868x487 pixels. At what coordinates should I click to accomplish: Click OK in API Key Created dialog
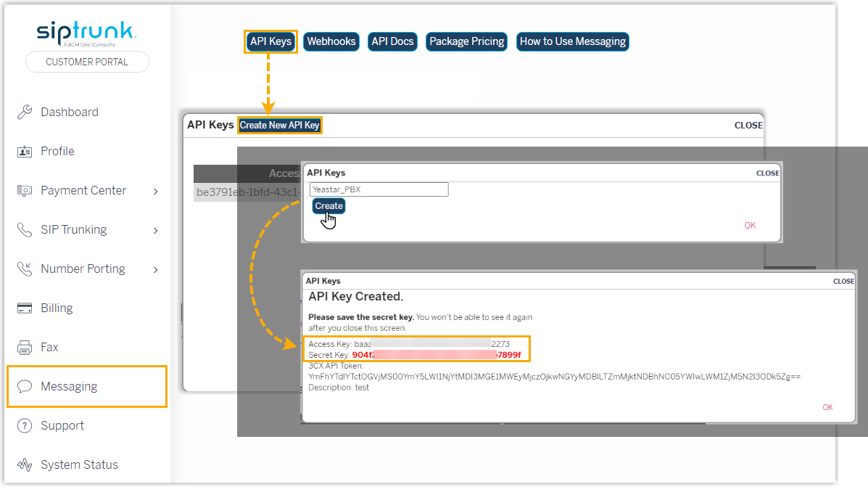[827, 407]
